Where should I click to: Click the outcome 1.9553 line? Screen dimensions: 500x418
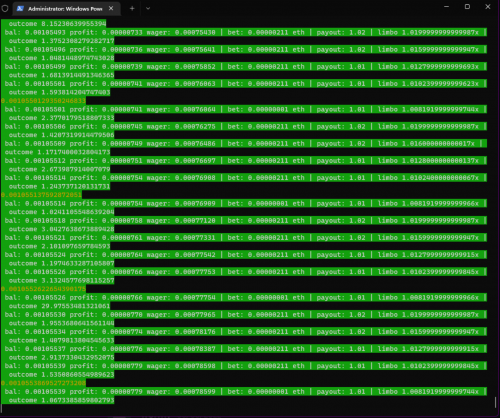point(61,323)
